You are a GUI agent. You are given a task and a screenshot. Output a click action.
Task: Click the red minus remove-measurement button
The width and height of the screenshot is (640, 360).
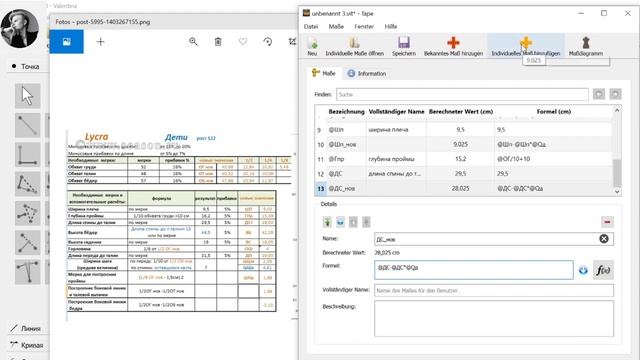pyautogui.click(x=607, y=222)
